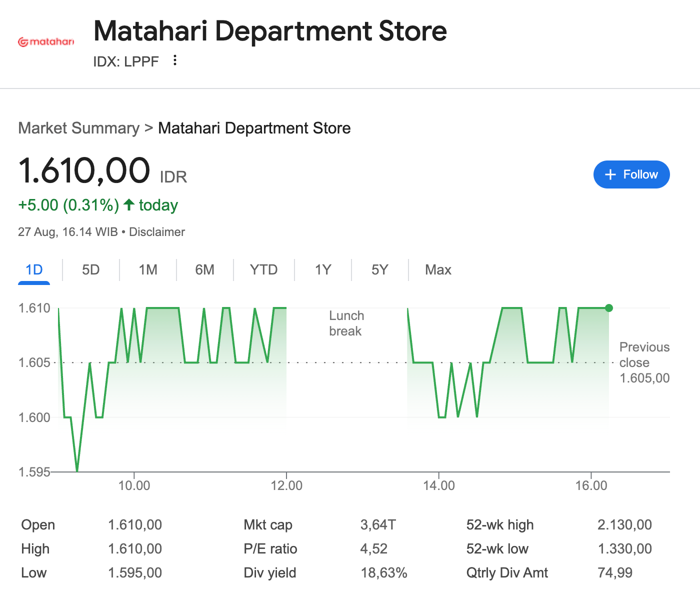The height and width of the screenshot is (602, 700).
Task: Click the 14.00 time axis label
Action: pos(439,485)
